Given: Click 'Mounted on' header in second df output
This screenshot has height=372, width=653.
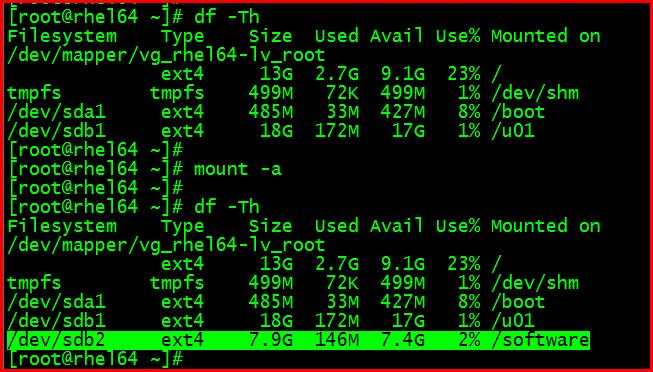Looking at the screenshot, I should click(546, 226).
